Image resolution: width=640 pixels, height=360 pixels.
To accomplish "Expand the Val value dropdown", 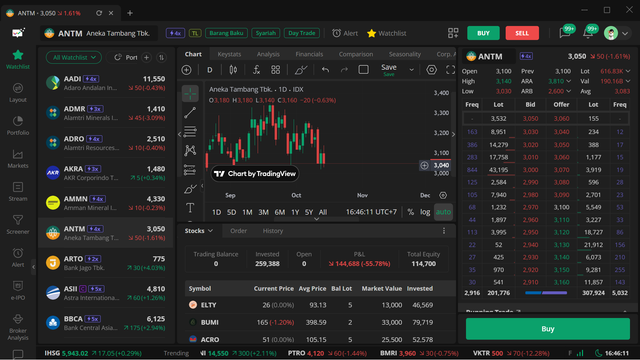I will pyautogui.click(x=628, y=81).
